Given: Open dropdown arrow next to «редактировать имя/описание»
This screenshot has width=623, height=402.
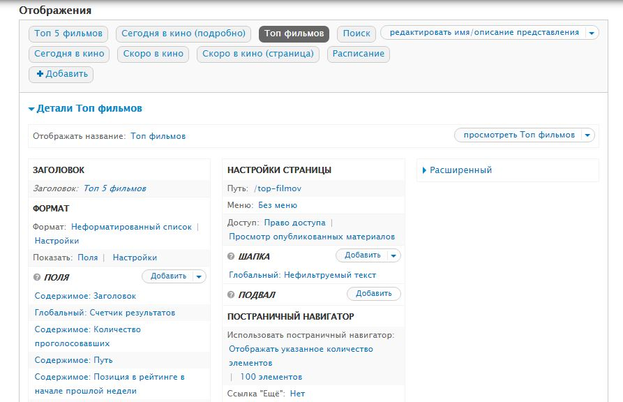Looking at the screenshot, I should (x=592, y=33).
